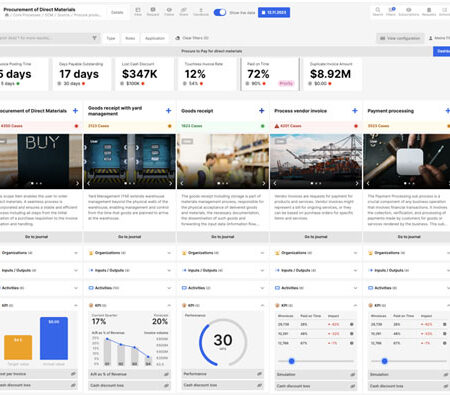Screen dimensions: 450x395
Task: Select the Application filter tab
Action: [155, 38]
